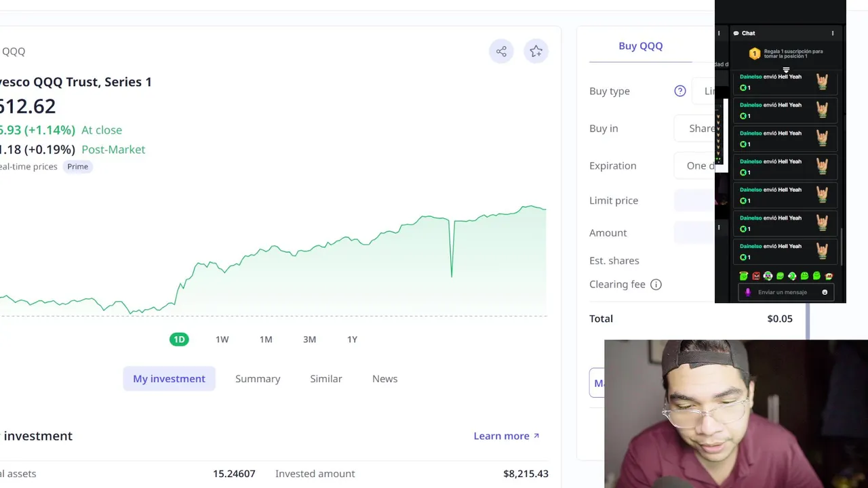Add QQQ to favorites with star icon
The width and height of the screenshot is (868, 488).
(536, 52)
